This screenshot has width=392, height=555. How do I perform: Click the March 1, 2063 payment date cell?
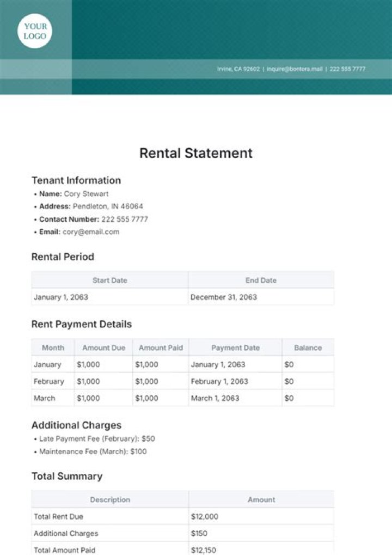(215, 398)
